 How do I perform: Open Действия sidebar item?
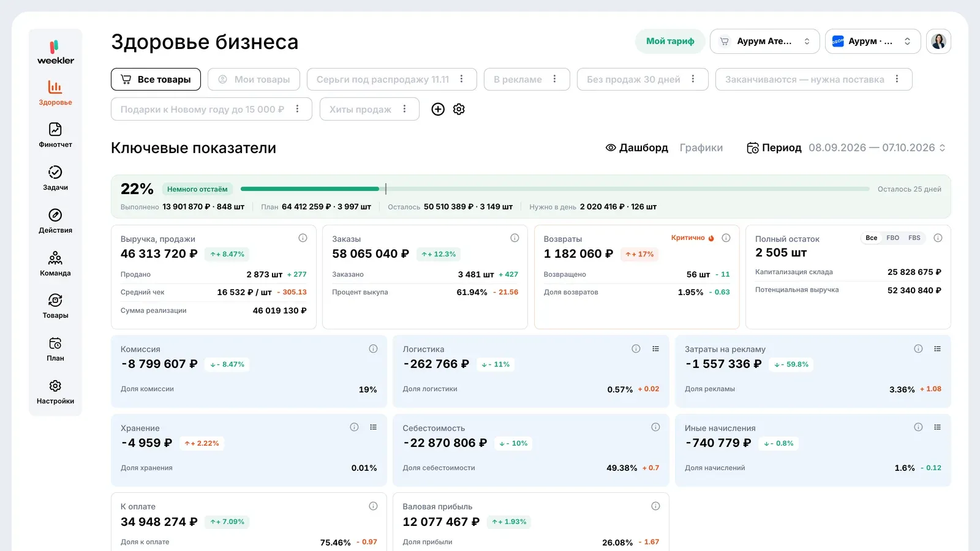(55, 221)
